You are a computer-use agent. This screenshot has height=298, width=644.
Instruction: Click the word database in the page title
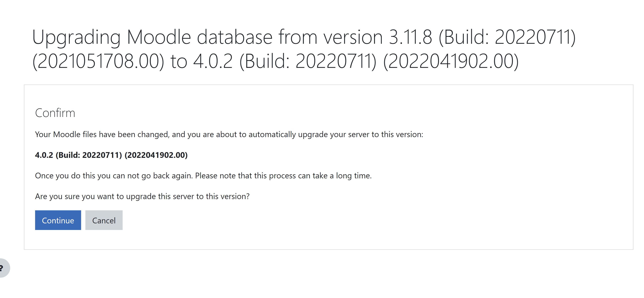[x=235, y=37]
